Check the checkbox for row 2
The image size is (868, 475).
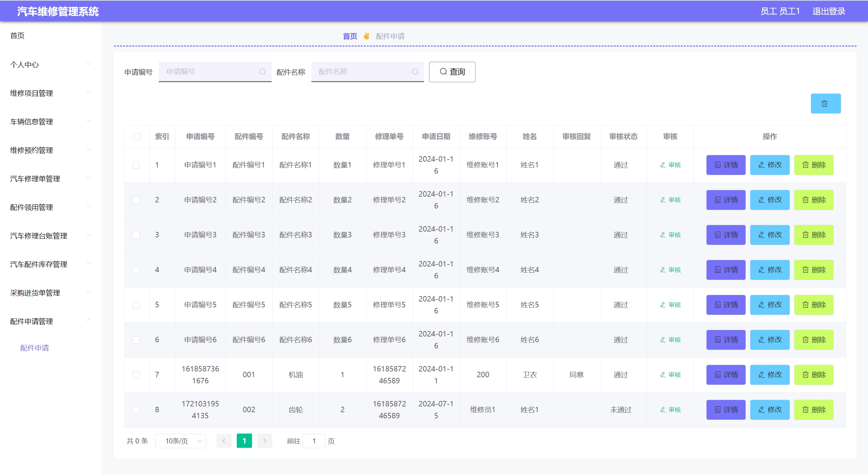tap(136, 200)
